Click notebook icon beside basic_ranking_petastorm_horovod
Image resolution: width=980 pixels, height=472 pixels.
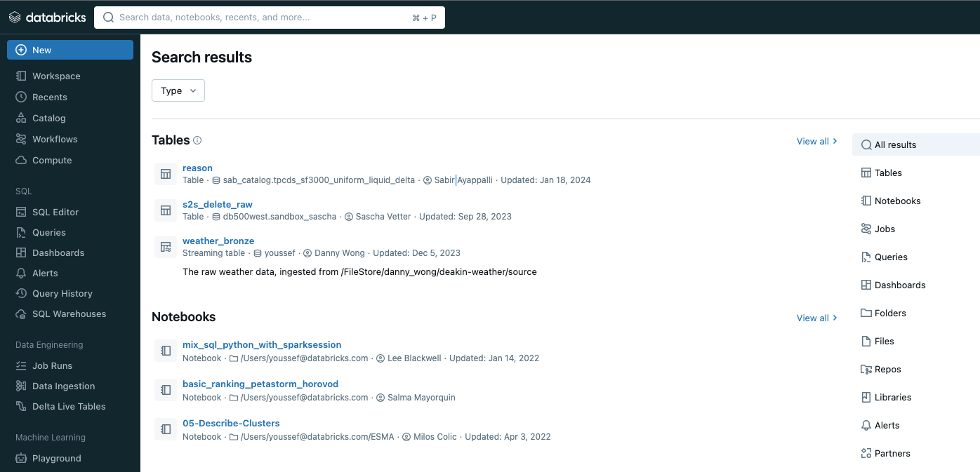click(166, 390)
